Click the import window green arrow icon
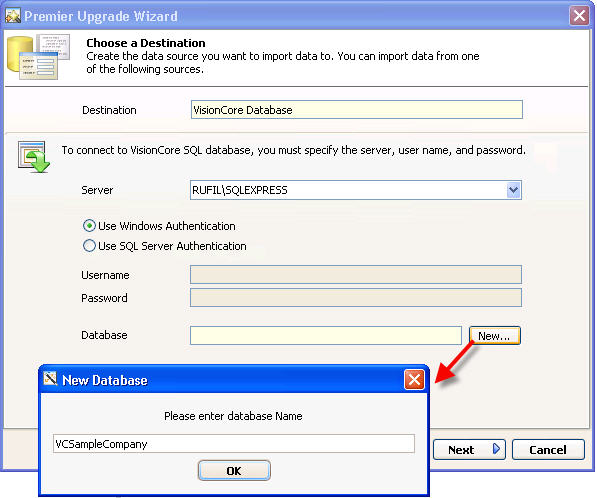Image resolution: width=597 pixels, height=498 pixels. click(34, 157)
